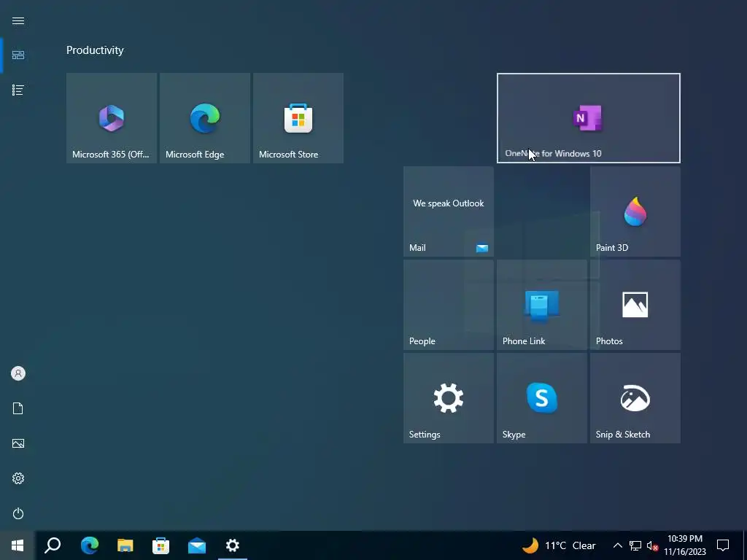Expand the Start hamburger menu

click(x=18, y=21)
